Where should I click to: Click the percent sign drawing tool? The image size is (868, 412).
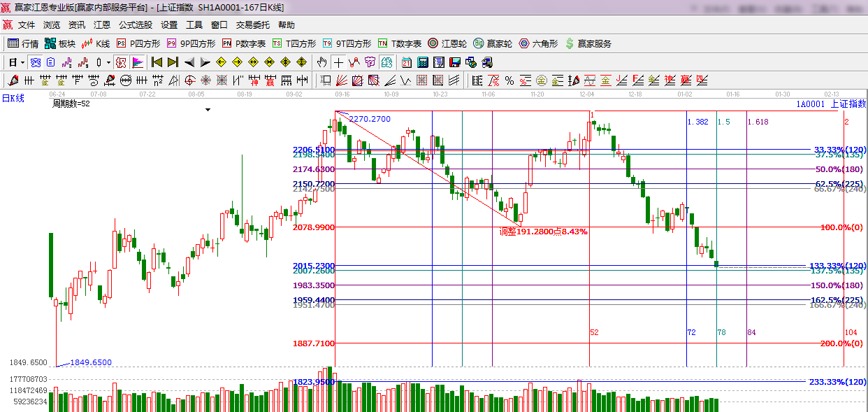point(509,80)
